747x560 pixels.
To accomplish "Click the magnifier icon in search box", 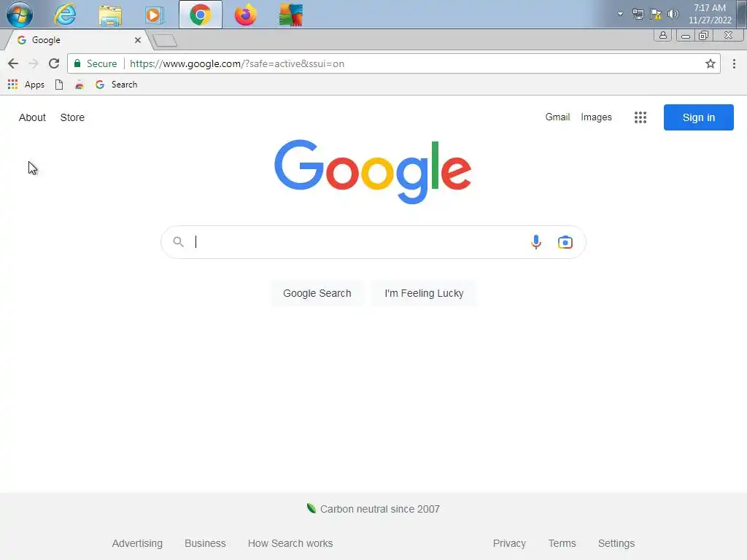I will (x=178, y=242).
